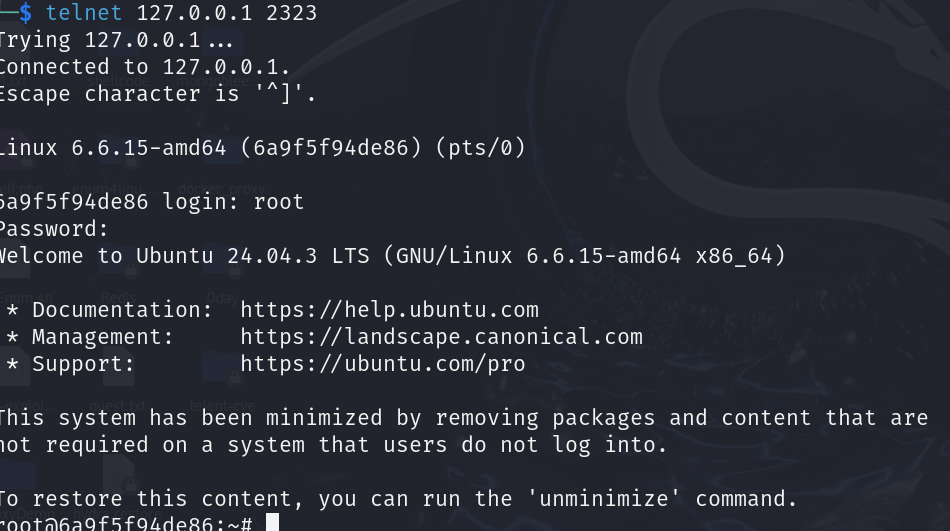Click the 'Password:' prompt line
The height and width of the screenshot is (531, 950).
(x=52, y=229)
